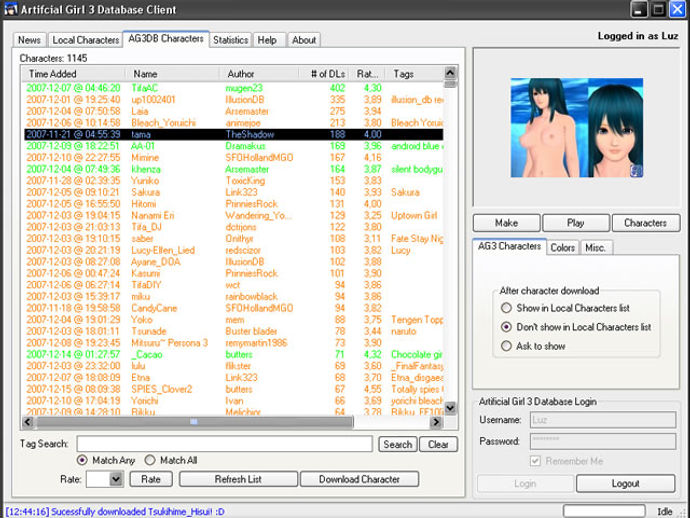Select the Lucy-Elfen_Lied row
This screenshot has width=690, height=518.
(233, 250)
